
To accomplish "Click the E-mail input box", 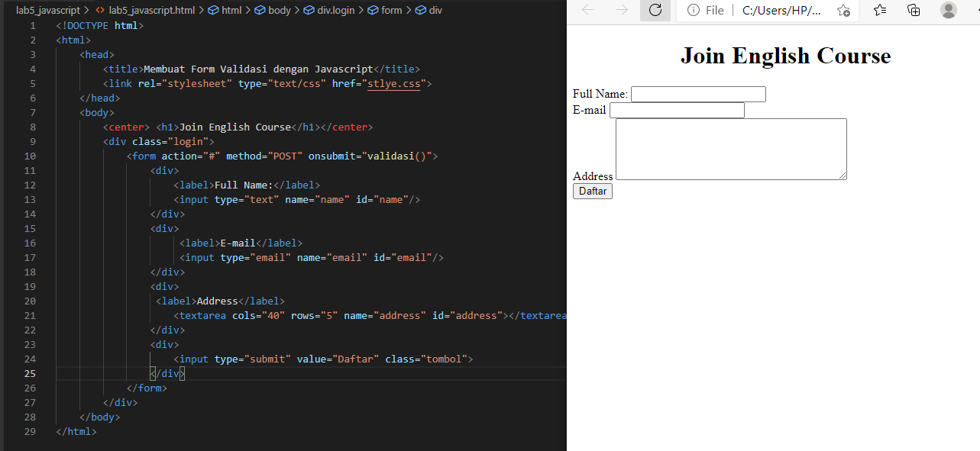I will (x=676, y=110).
